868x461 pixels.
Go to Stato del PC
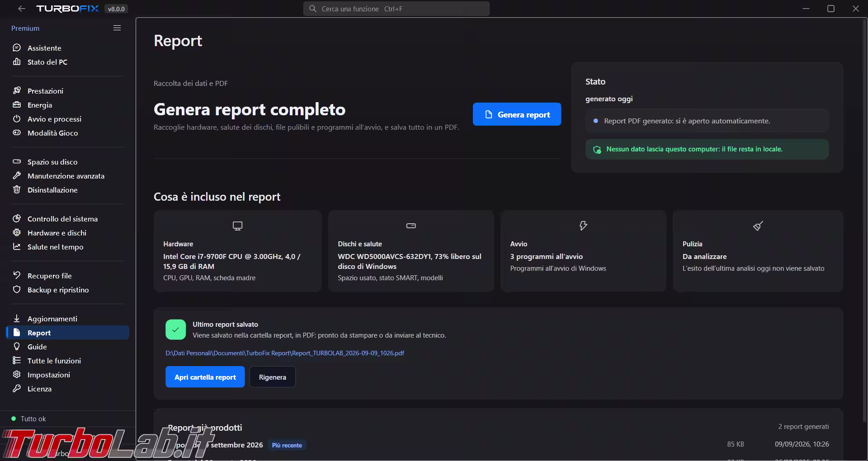(x=67, y=62)
